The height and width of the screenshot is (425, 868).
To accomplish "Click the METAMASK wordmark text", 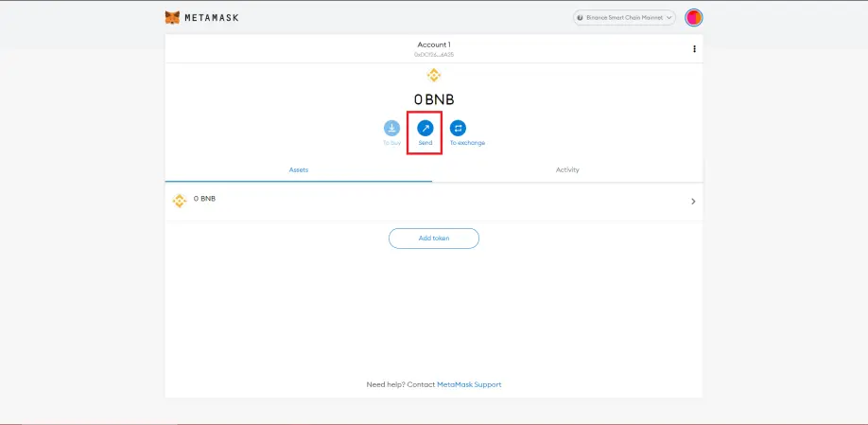I will click(x=212, y=18).
